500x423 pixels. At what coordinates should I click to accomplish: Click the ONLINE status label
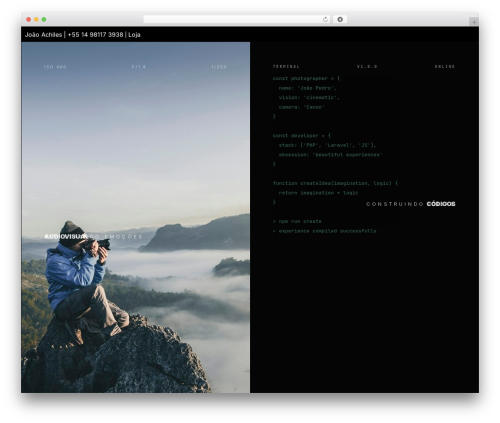(445, 67)
